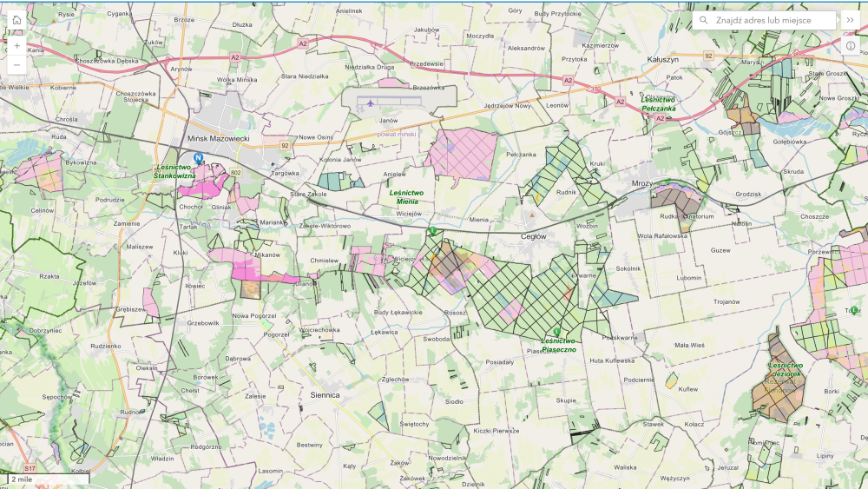868x489 pixels.
Task: Click the Mińsk Mazowiecki city label
Action: 218,138
